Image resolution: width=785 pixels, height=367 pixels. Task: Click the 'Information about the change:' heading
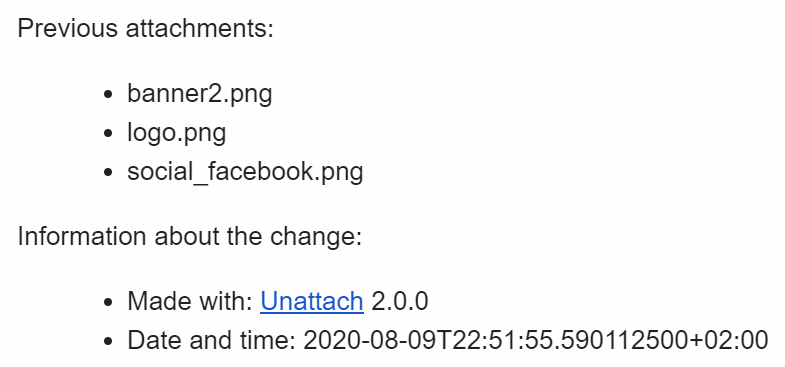(x=189, y=236)
